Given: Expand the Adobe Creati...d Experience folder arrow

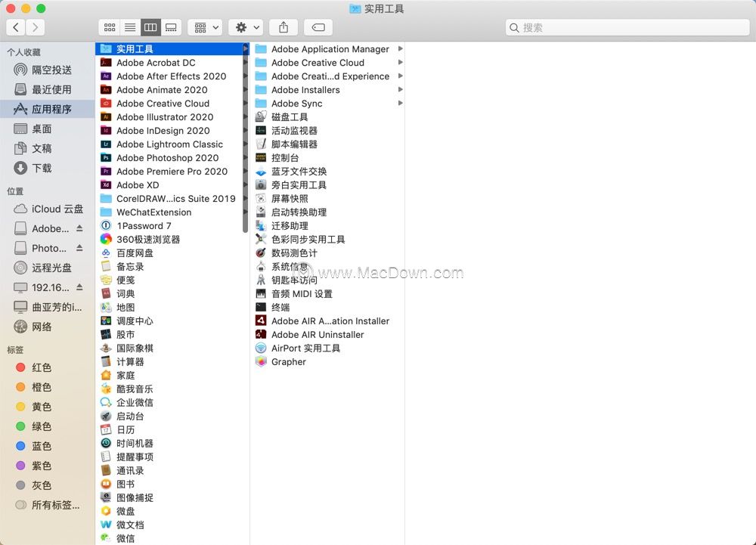Looking at the screenshot, I should pyautogui.click(x=400, y=76).
